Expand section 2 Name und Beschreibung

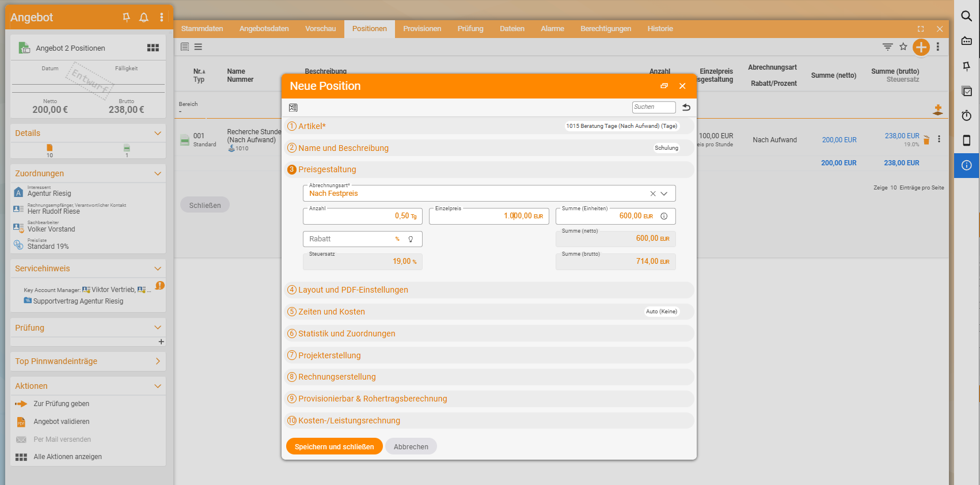pyautogui.click(x=489, y=148)
